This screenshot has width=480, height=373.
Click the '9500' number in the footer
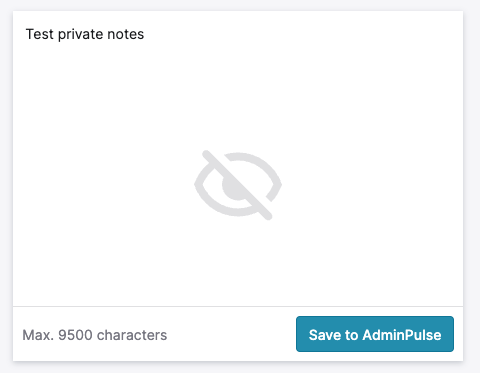point(75,335)
